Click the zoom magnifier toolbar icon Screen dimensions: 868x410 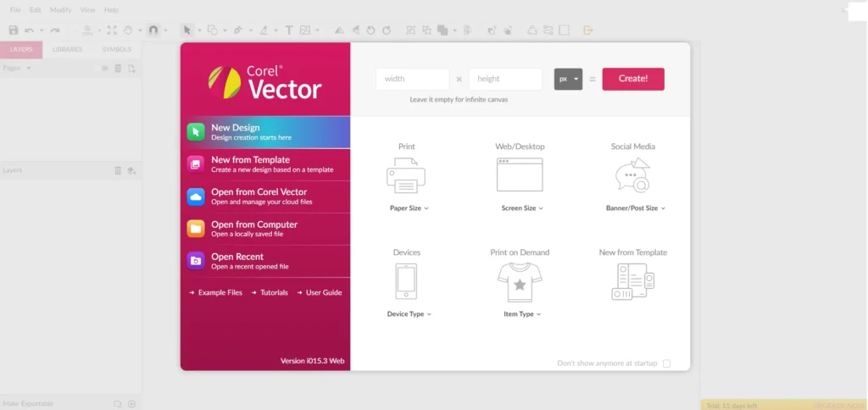(87, 30)
